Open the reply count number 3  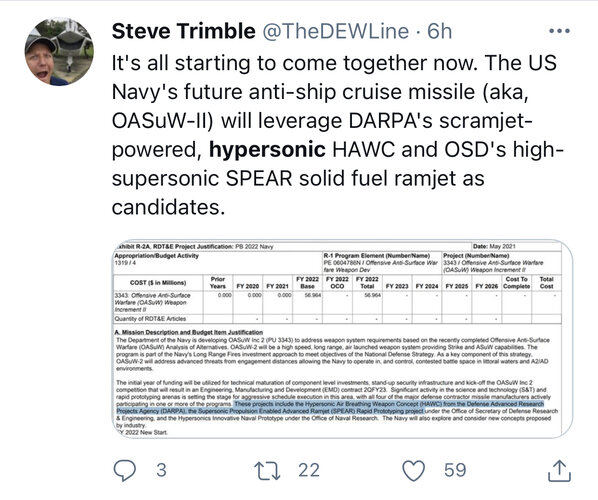(161, 470)
